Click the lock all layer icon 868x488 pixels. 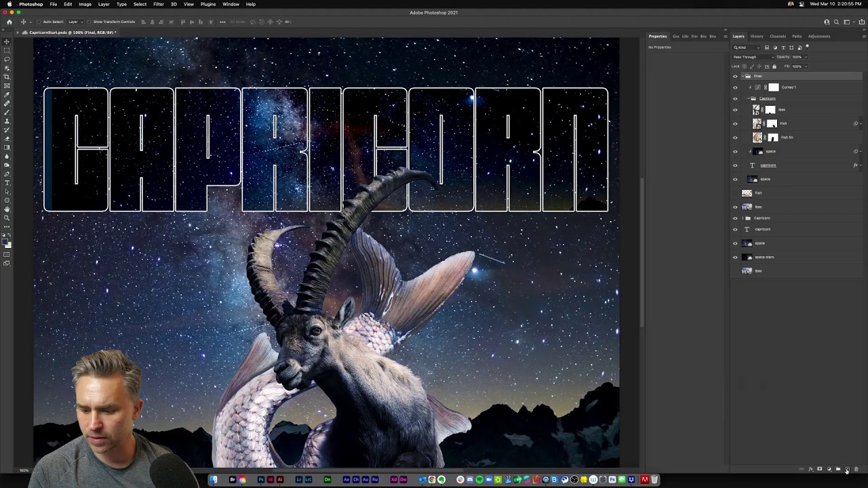point(774,66)
